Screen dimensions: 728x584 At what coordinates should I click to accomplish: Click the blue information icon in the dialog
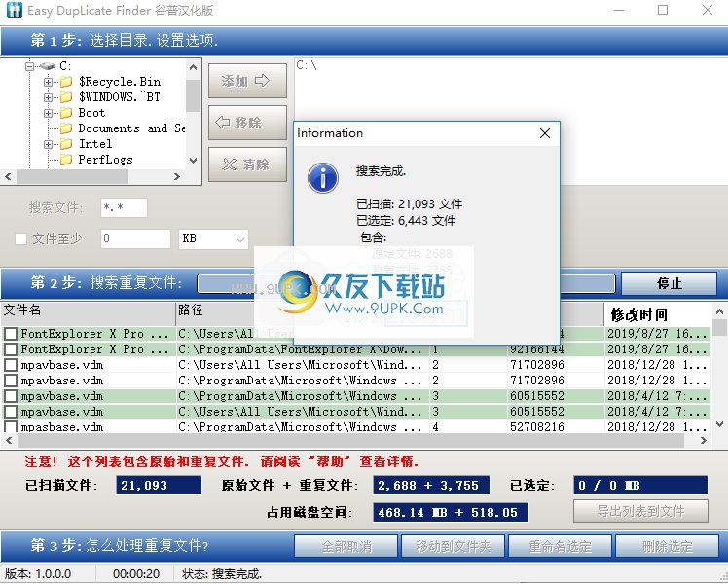(x=323, y=178)
